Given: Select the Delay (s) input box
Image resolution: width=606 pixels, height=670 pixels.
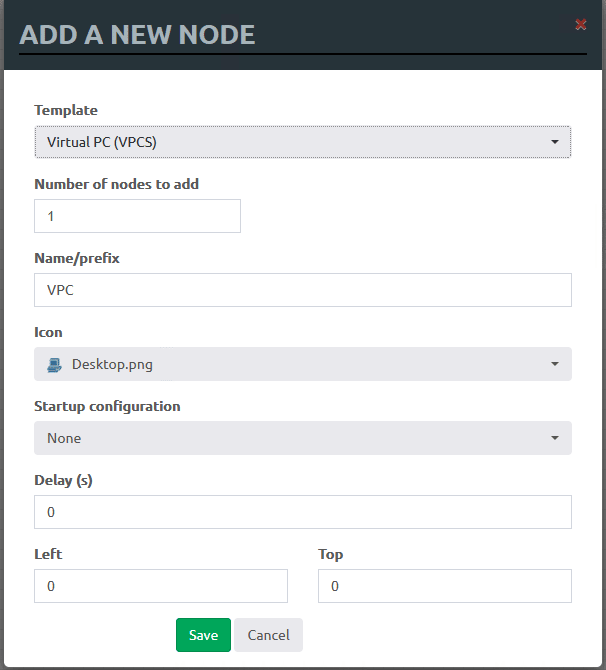Looking at the screenshot, I should [302, 512].
